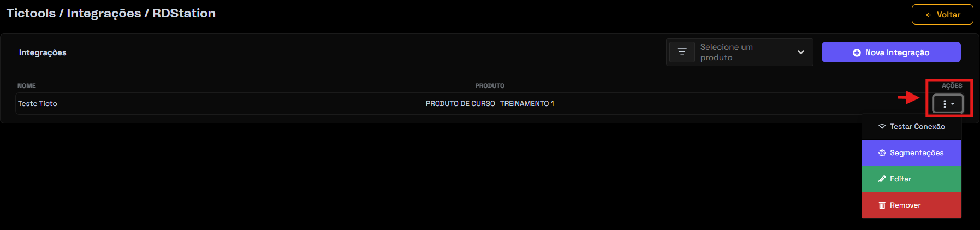Toggle the caret on the actions button

953,104
